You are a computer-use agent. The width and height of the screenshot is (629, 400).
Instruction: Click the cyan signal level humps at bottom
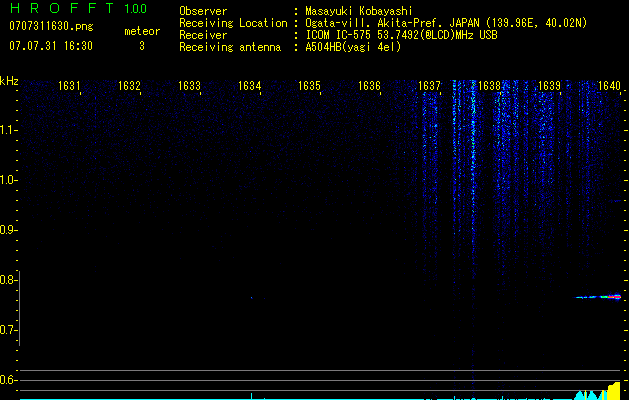[592, 395]
